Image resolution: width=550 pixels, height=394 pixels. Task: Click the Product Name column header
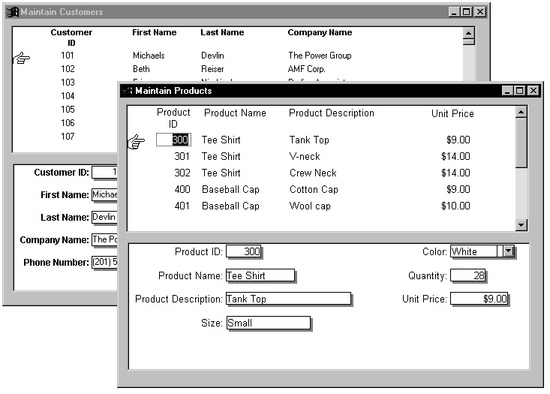(x=235, y=113)
